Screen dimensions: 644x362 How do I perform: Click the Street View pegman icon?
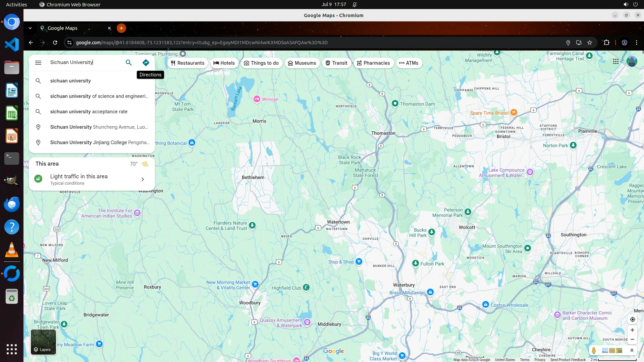pyautogui.click(x=594, y=351)
